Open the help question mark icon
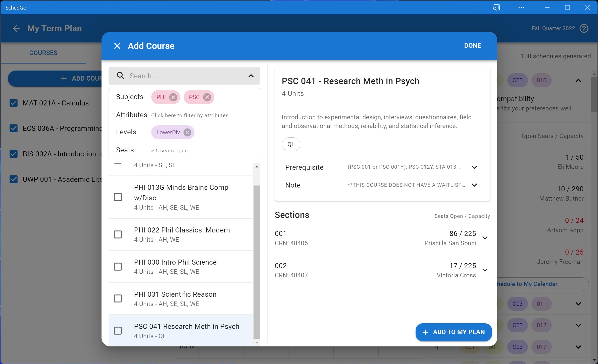 pyautogui.click(x=584, y=28)
